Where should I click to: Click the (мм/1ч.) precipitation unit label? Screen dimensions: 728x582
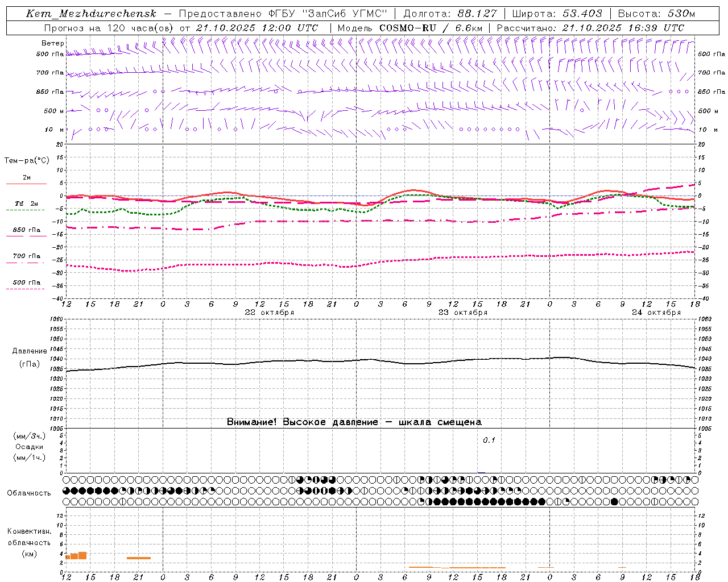30,458
